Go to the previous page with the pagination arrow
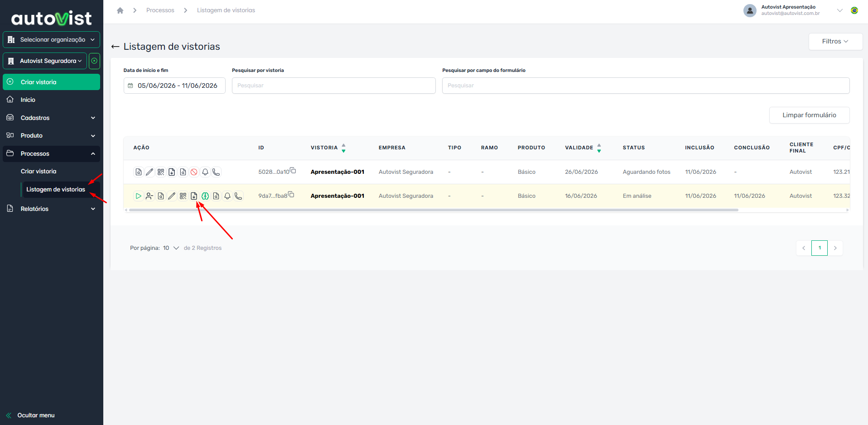Screen dimensions: 868x425 click(804, 248)
